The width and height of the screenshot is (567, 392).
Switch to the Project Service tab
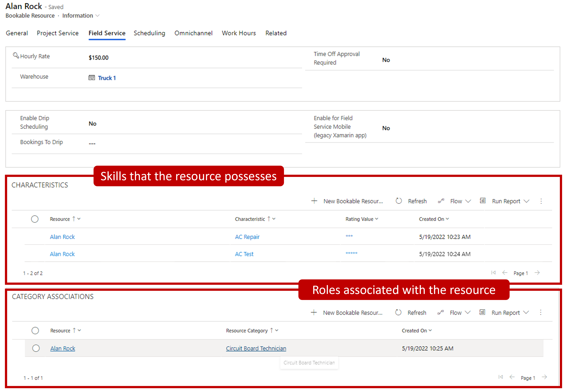58,33
